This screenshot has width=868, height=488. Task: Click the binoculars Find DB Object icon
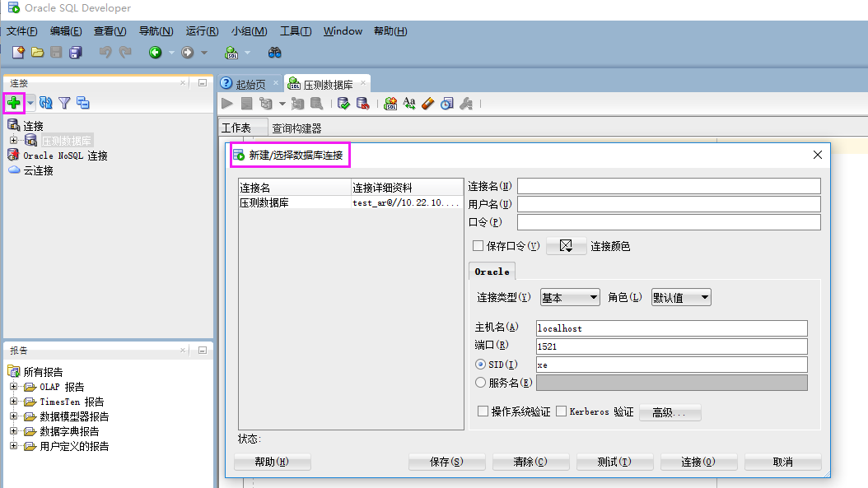[x=274, y=52]
